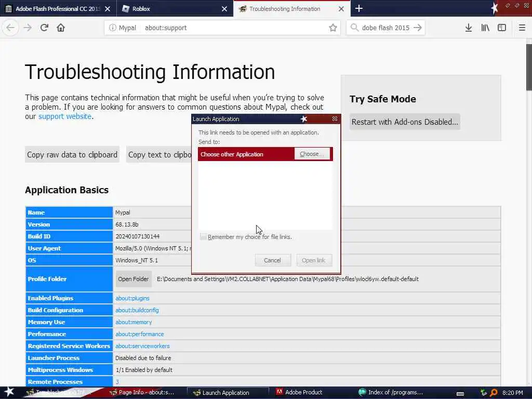Click the search icon in system tray
The height and width of the screenshot is (399, 532).
[x=494, y=393]
